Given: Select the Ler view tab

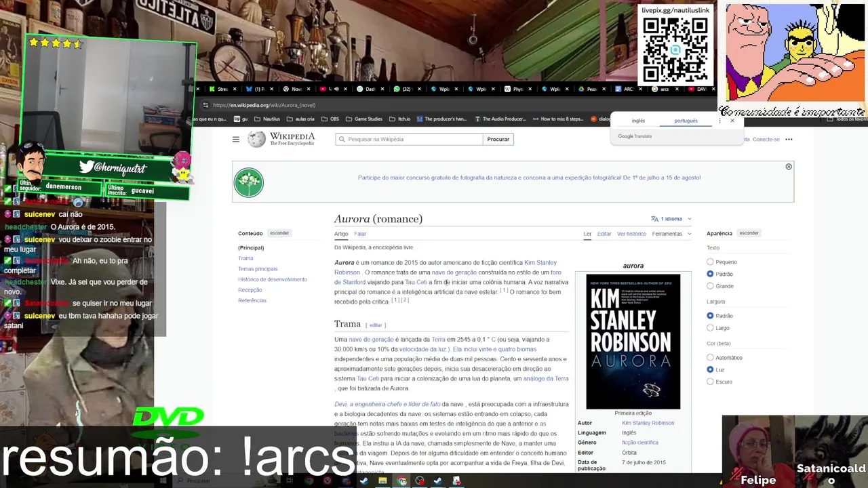Looking at the screenshot, I should click(x=587, y=234).
